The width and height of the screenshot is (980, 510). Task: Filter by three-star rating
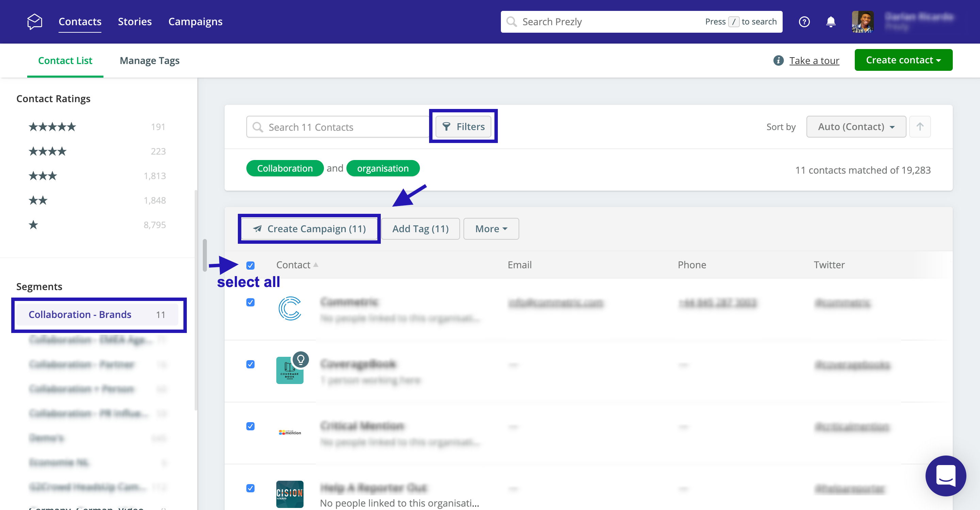[x=43, y=176]
